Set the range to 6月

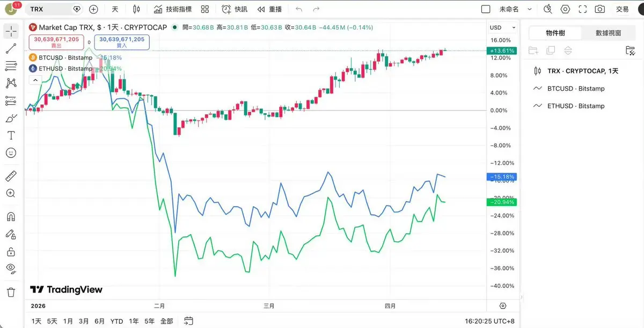[100, 321]
